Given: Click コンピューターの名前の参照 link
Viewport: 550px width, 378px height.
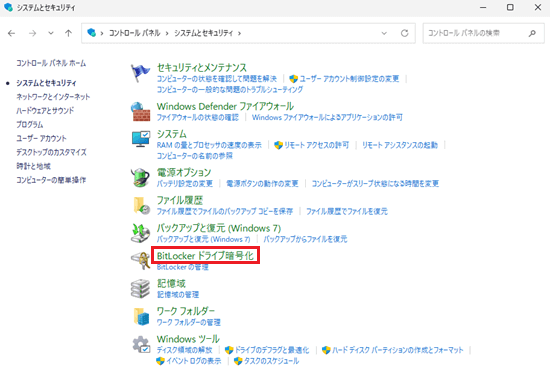Looking at the screenshot, I should point(195,156).
